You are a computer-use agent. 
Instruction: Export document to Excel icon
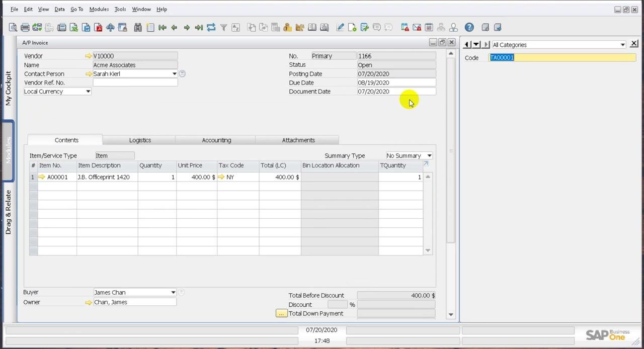coord(73,28)
